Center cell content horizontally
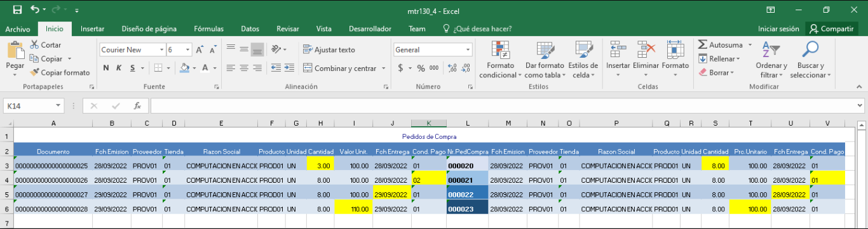The image size is (868, 229). click(x=244, y=68)
